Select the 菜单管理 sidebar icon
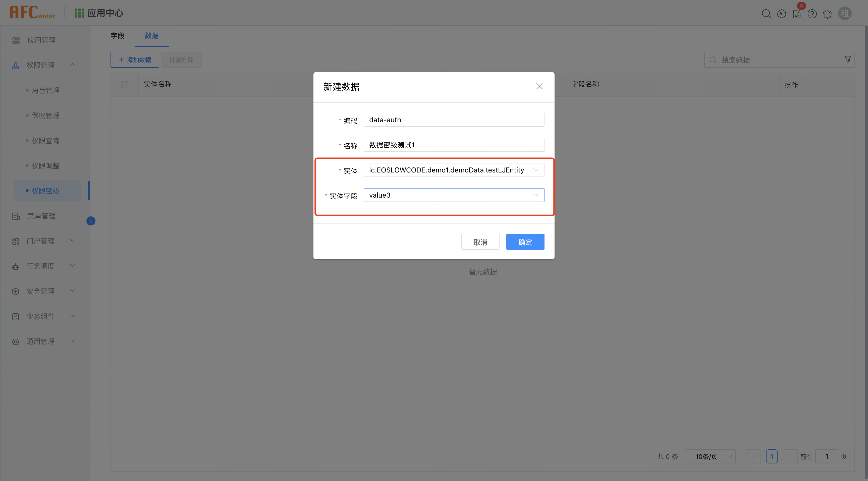Screen dimensions: 868x481 pyautogui.click(x=16, y=216)
